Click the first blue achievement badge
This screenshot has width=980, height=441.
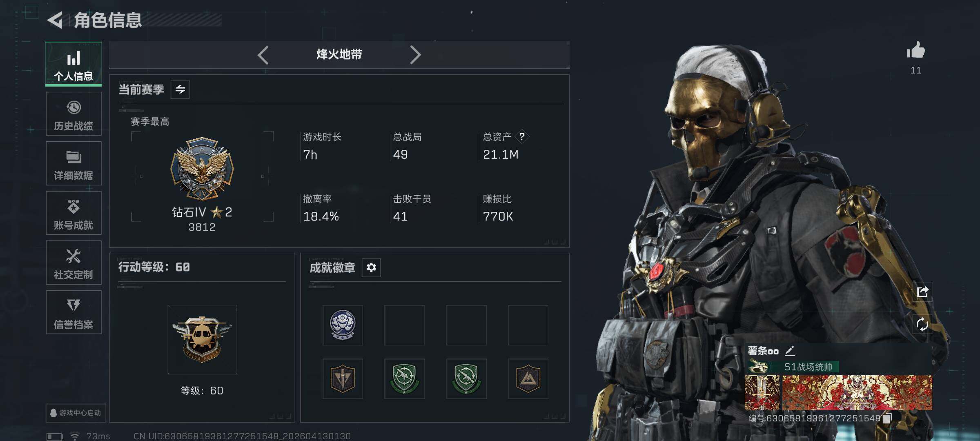(343, 325)
